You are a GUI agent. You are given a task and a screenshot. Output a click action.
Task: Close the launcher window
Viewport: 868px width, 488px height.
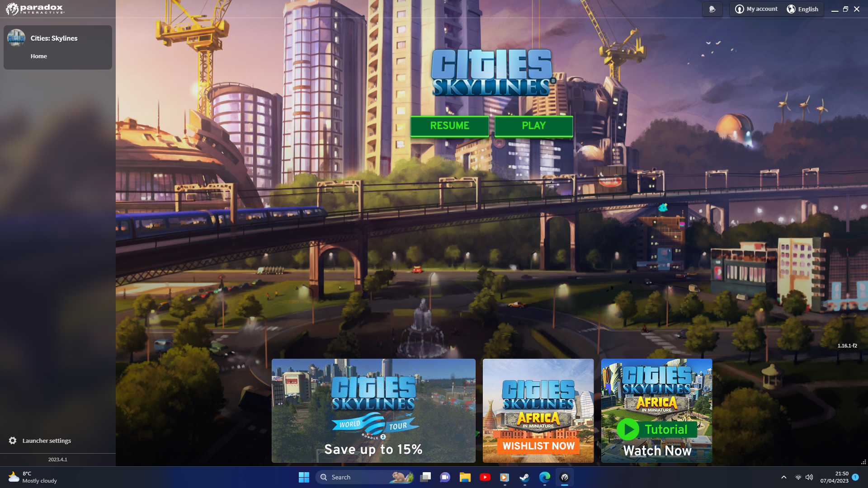[x=857, y=9]
